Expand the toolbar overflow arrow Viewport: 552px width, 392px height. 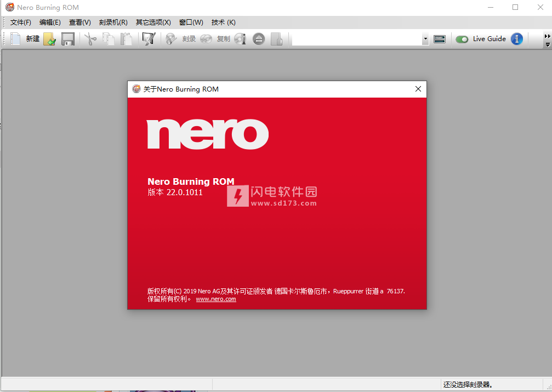pos(548,45)
